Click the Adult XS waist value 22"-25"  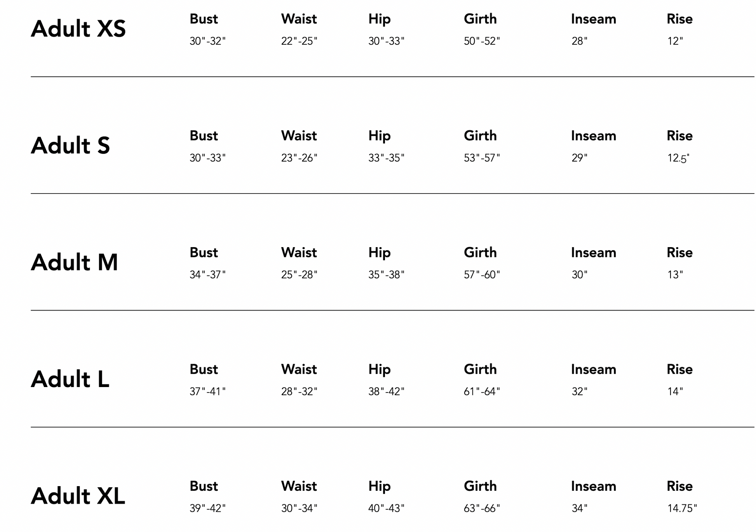(x=299, y=41)
